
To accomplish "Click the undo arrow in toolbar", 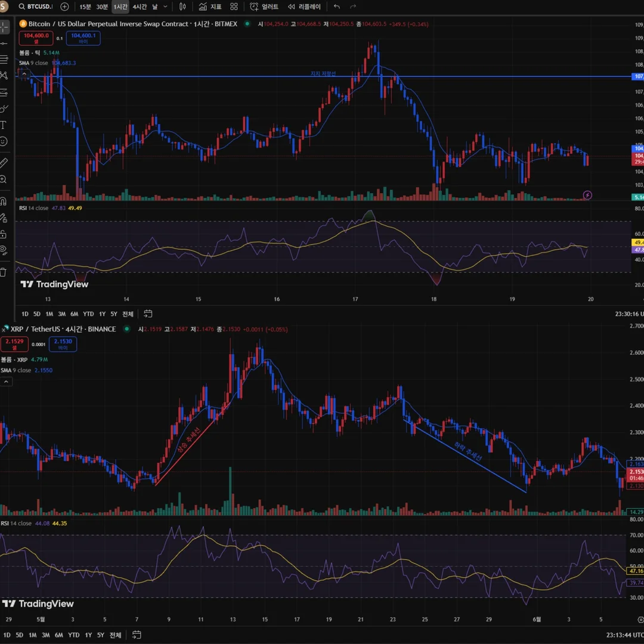I will tap(337, 7).
